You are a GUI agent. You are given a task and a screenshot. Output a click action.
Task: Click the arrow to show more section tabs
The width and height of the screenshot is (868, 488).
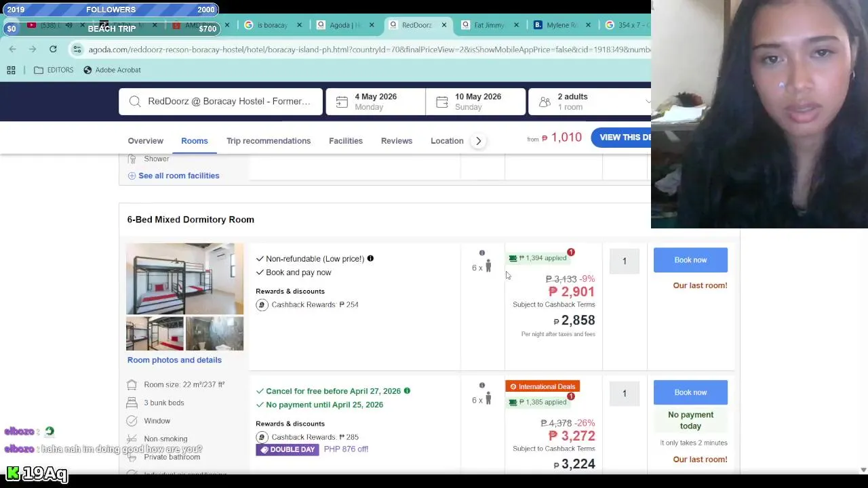coord(478,141)
